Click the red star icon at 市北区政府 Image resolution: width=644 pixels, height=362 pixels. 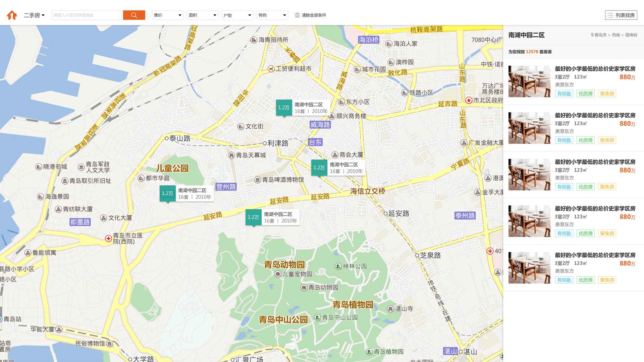click(x=469, y=100)
